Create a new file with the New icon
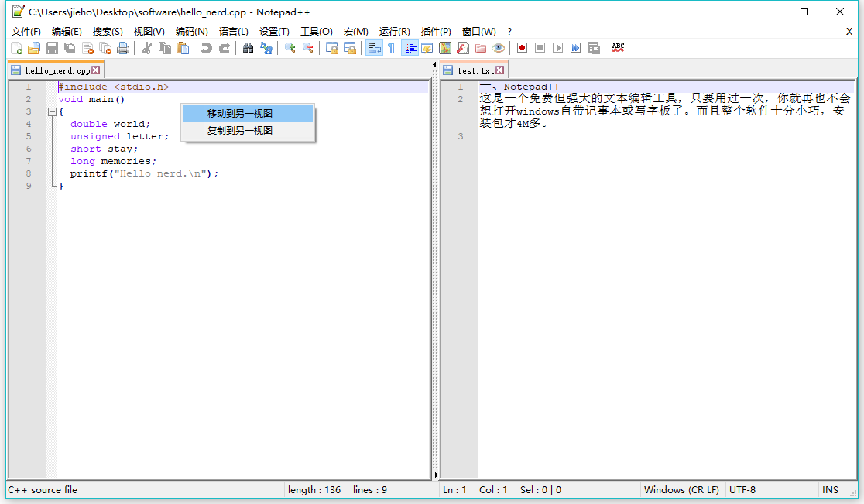Screen dimensions: 864x504 (x=17, y=47)
